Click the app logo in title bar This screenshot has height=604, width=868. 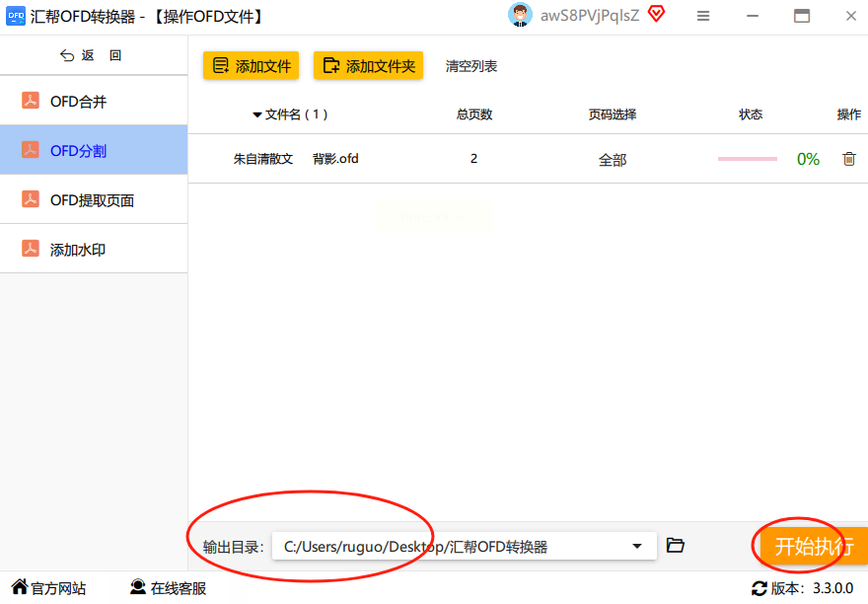click(x=15, y=16)
